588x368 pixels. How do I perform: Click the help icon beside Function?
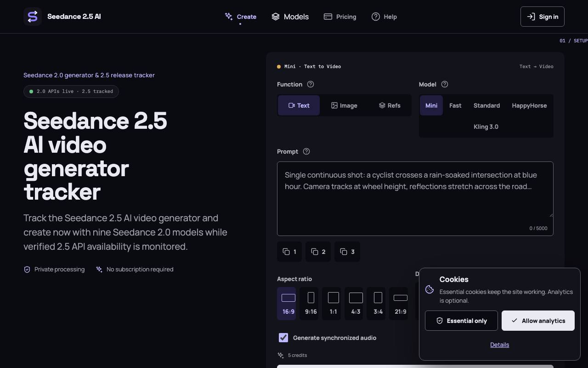tap(311, 84)
